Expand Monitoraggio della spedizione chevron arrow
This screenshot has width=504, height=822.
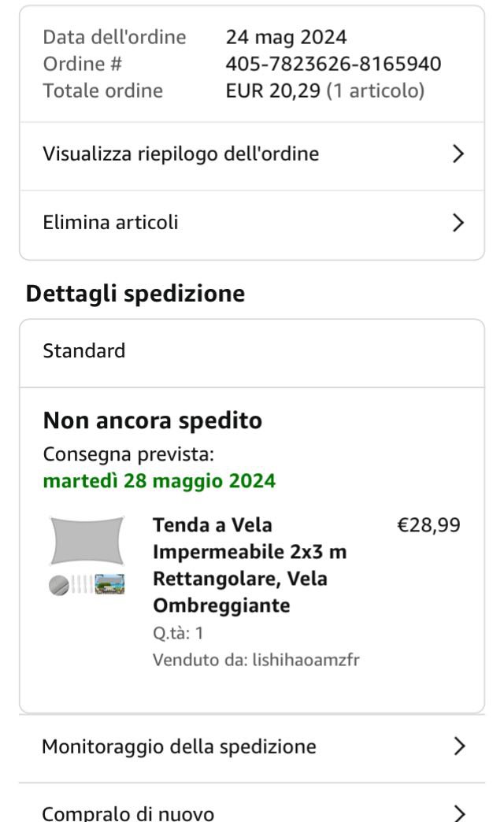click(x=460, y=746)
